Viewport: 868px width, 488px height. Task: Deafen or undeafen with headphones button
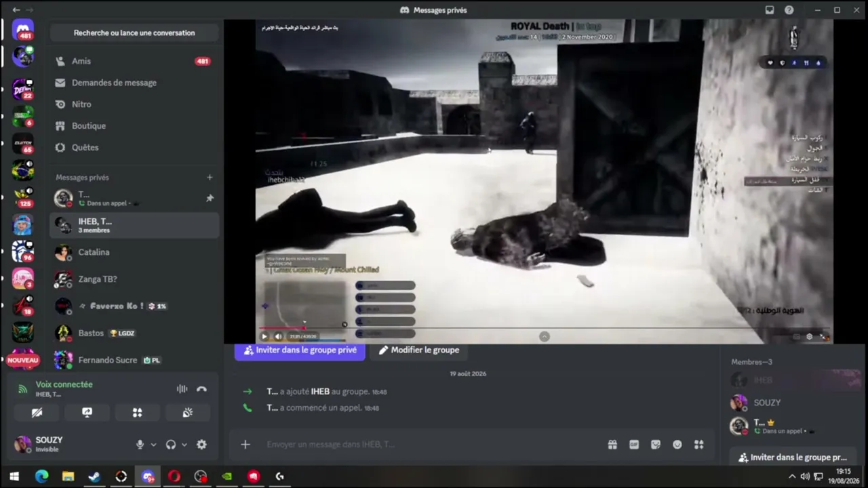point(171,445)
